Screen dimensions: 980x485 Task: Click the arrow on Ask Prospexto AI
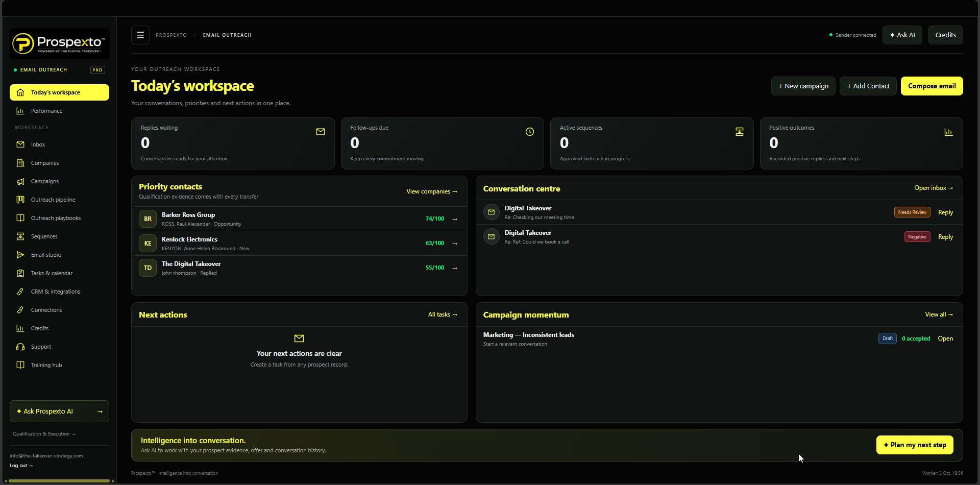(100, 411)
